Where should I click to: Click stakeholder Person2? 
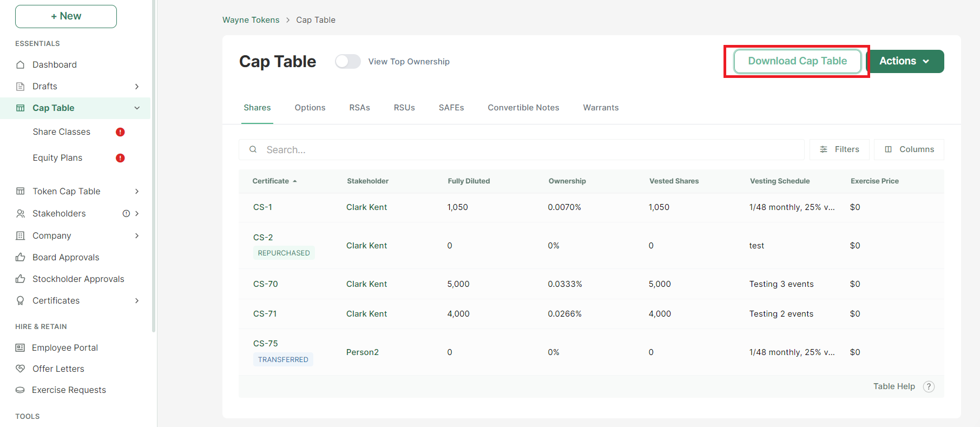pos(363,352)
